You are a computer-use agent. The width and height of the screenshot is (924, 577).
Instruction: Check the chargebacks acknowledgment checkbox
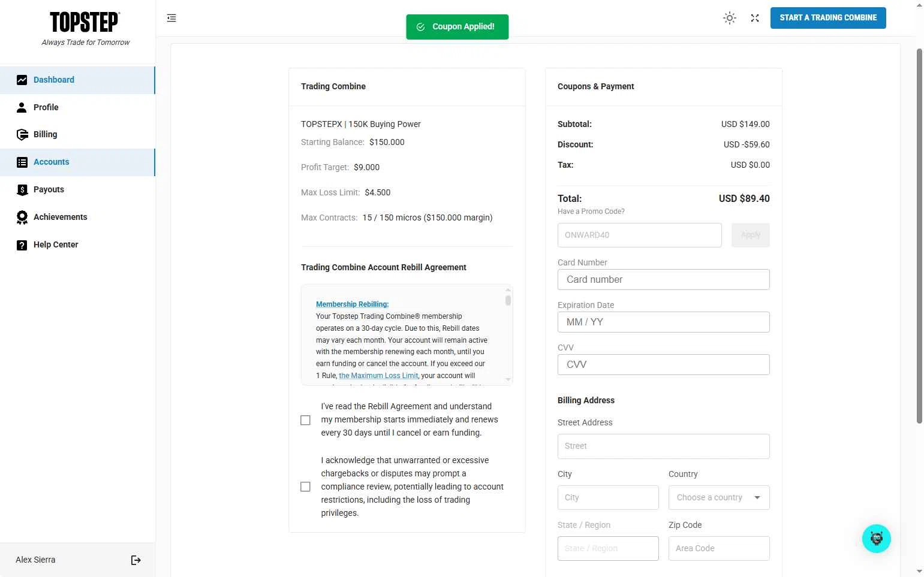pos(305,487)
